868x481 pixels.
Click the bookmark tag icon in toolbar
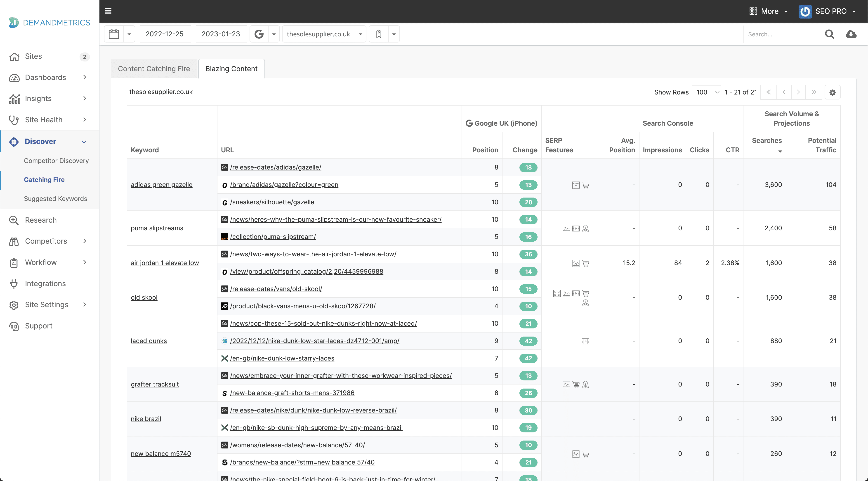[x=379, y=34]
